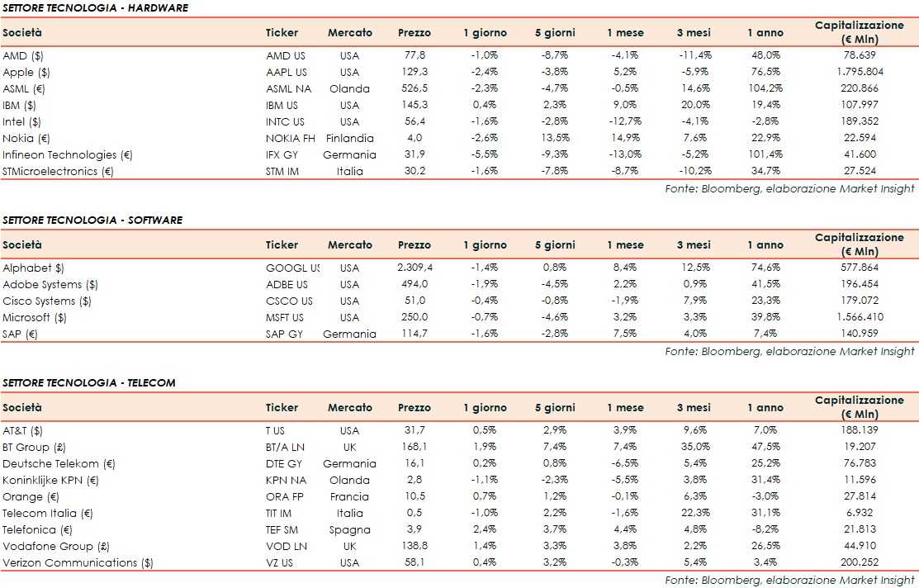This screenshot has width=919, height=588.
Task: Select the GOOGL US ticker cell
Action: (292, 268)
